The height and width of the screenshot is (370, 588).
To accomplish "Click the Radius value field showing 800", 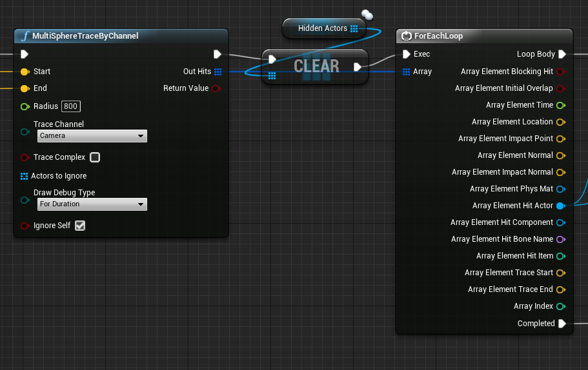I will click(70, 106).
